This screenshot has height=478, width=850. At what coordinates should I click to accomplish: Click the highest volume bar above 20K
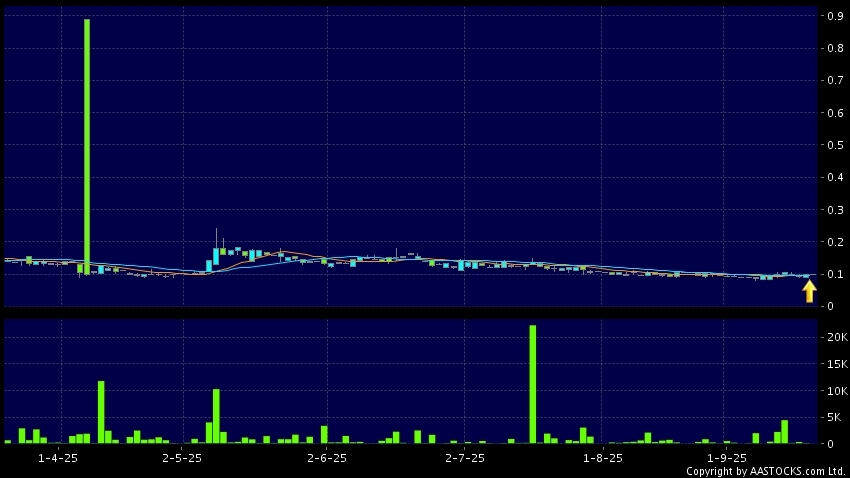tap(533, 384)
